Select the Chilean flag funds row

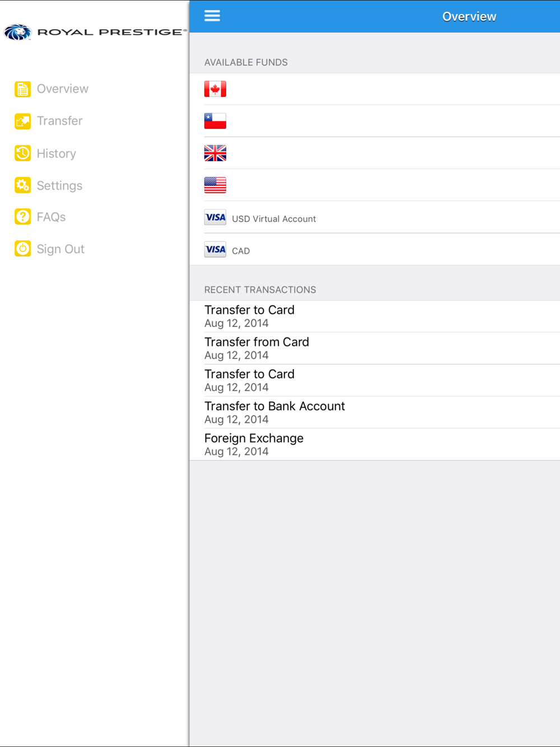pos(375,121)
